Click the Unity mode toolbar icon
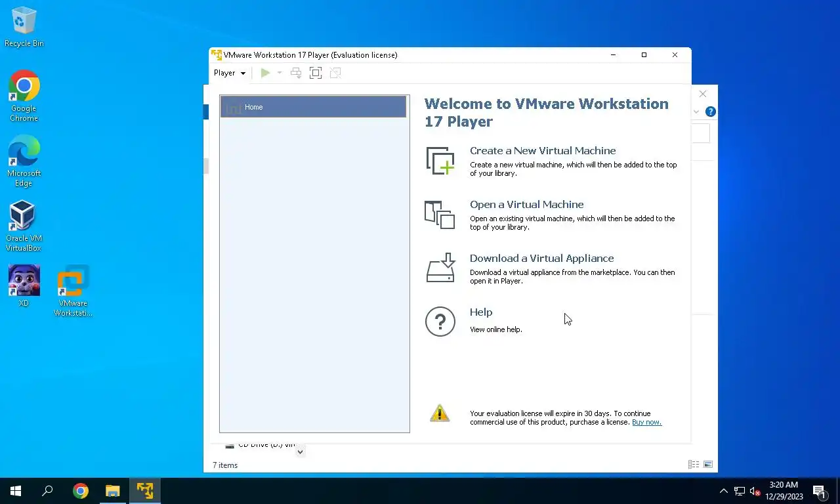Screen dimensions: 840x504 point(335,73)
